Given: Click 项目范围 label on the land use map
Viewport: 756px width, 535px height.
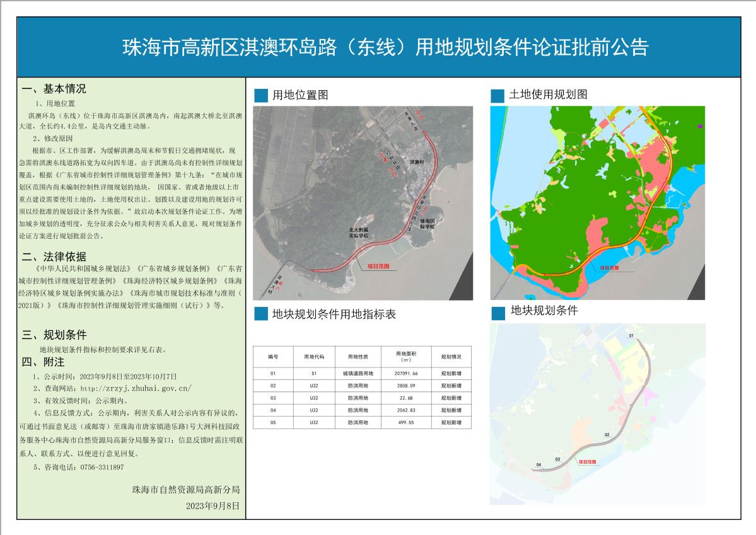Looking at the screenshot, I should [x=610, y=267].
